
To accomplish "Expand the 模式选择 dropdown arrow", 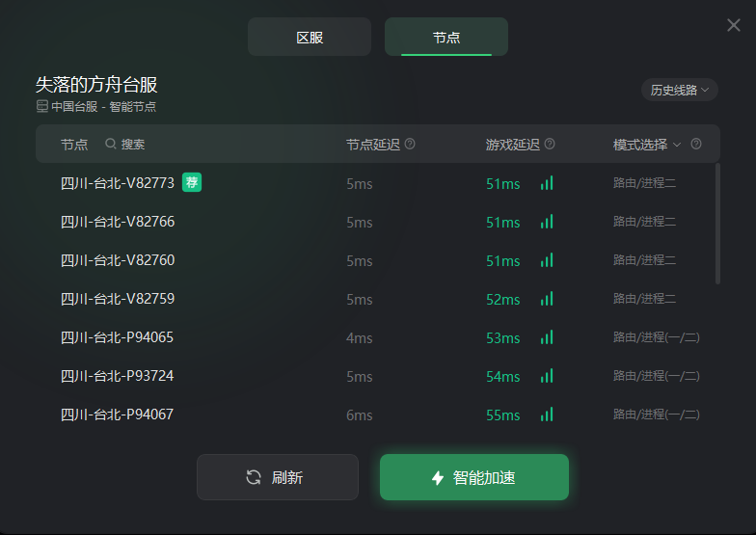I will click(x=677, y=145).
